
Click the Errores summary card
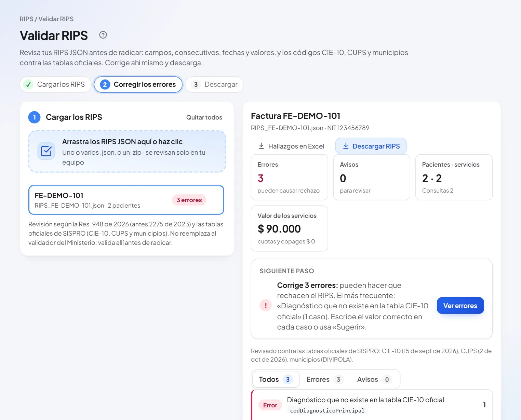[290, 177]
